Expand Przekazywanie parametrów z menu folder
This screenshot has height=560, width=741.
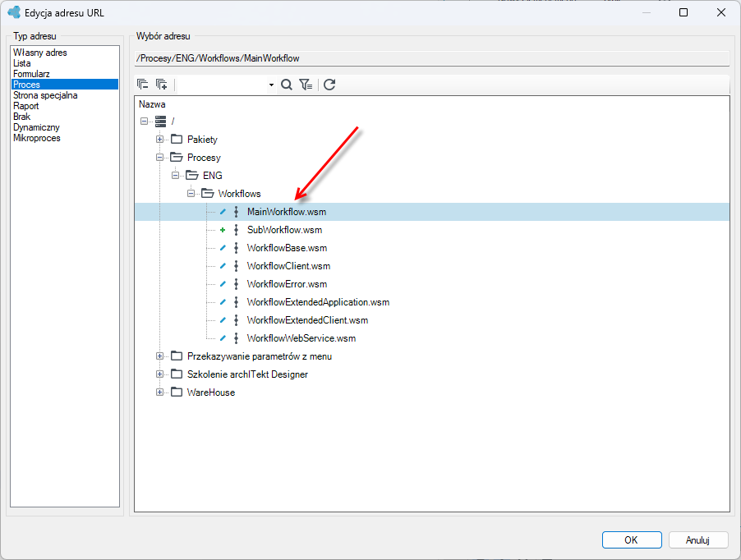pyautogui.click(x=159, y=356)
